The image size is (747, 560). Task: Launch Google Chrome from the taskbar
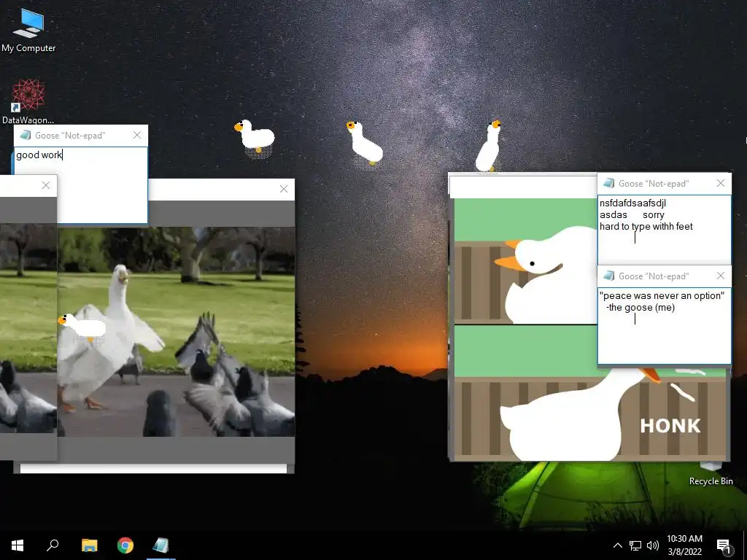coord(125,545)
